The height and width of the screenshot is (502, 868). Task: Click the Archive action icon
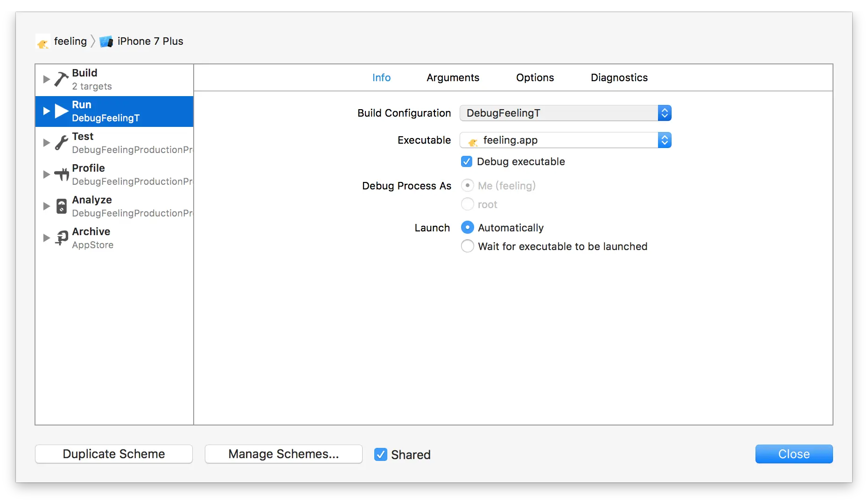(62, 238)
